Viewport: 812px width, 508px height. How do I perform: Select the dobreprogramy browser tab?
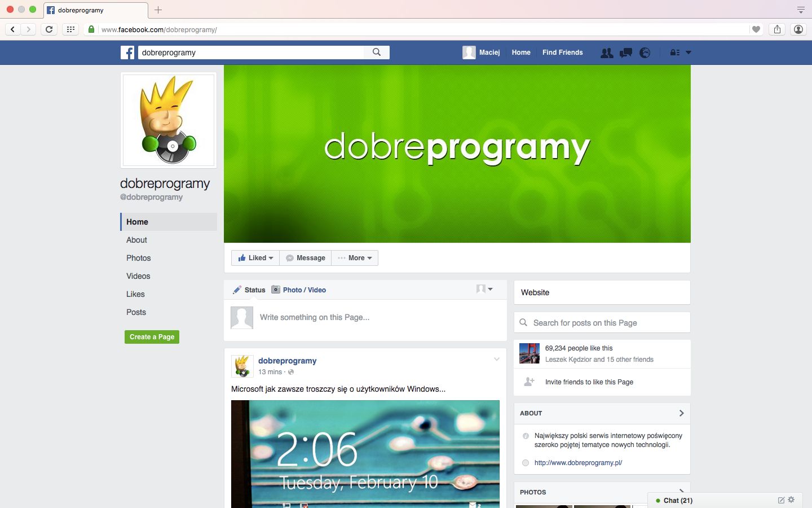tap(96, 10)
